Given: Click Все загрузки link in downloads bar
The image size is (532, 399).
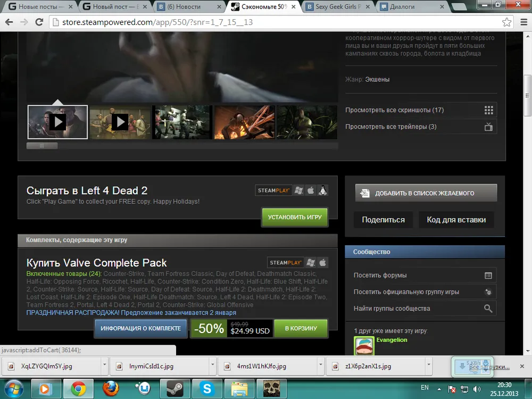Looking at the screenshot, I should (x=488, y=367).
